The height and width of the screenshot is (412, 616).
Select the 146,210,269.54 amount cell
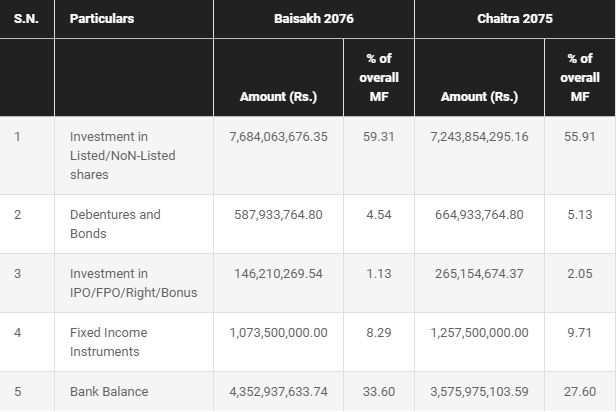[279, 274]
